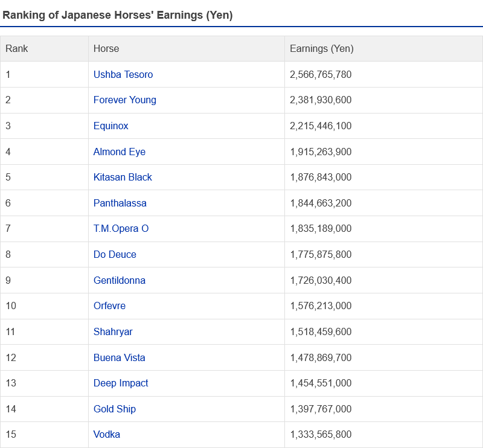Select earnings value 1,478,869,700

321,357
